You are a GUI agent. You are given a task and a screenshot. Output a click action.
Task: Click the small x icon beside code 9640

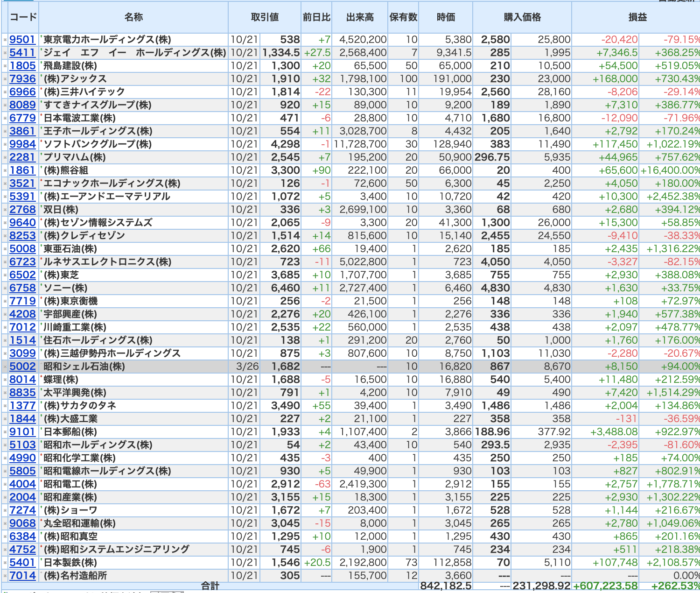point(5,223)
